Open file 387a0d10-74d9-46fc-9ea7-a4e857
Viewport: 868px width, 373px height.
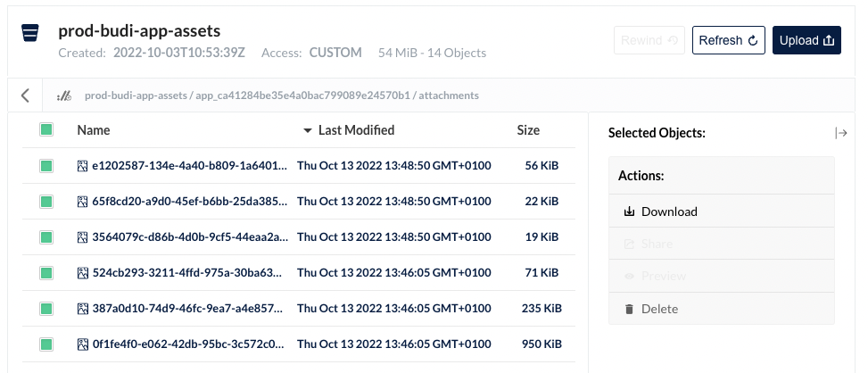(x=187, y=308)
